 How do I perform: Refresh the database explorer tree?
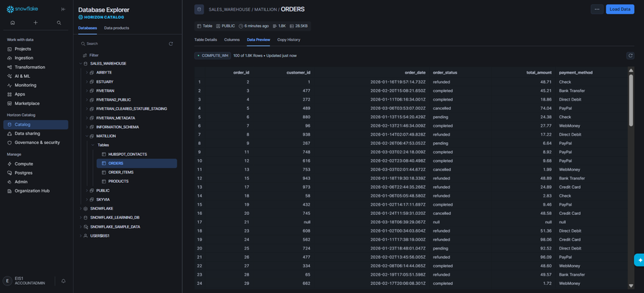coord(171,43)
